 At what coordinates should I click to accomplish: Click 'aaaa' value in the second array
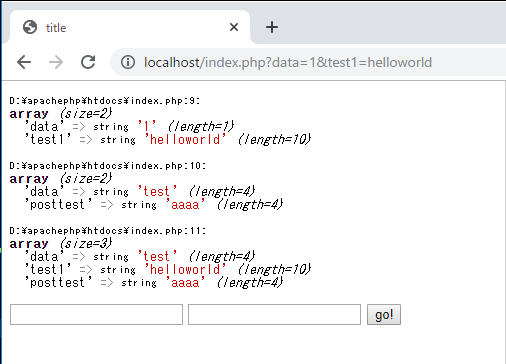coord(185,205)
